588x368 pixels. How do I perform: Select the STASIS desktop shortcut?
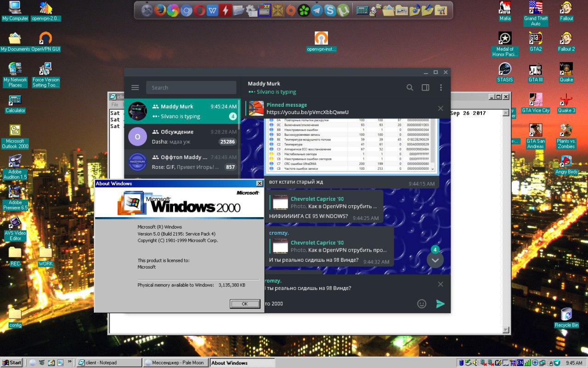(x=505, y=73)
